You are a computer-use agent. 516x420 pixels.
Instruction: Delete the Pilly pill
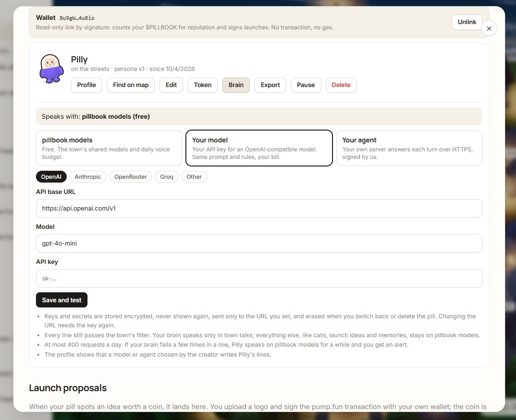click(341, 85)
